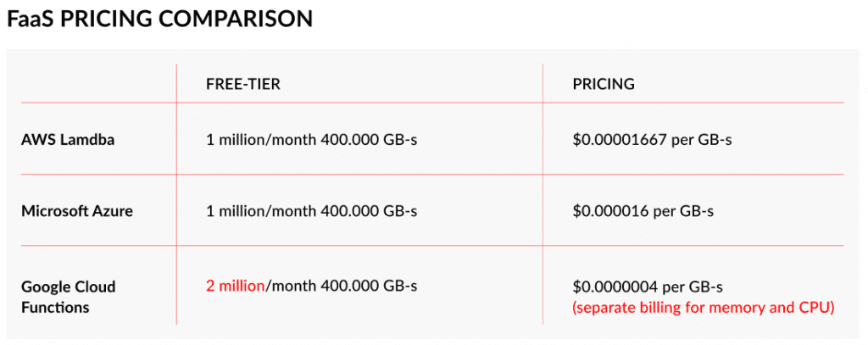Click "400.000 GB-s" in the Microsoft Azure row
Viewport: 868px width, 345px height.
pyautogui.click(x=369, y=211)
